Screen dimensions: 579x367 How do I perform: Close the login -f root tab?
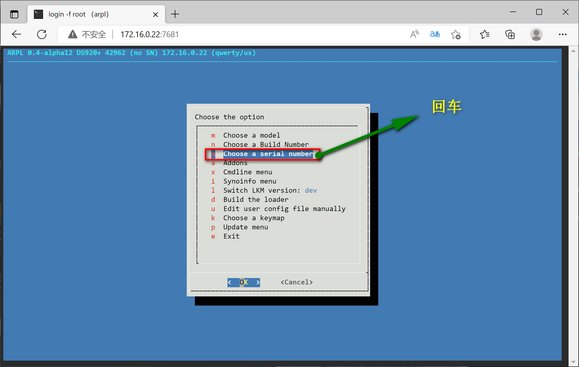coord(155,14)
